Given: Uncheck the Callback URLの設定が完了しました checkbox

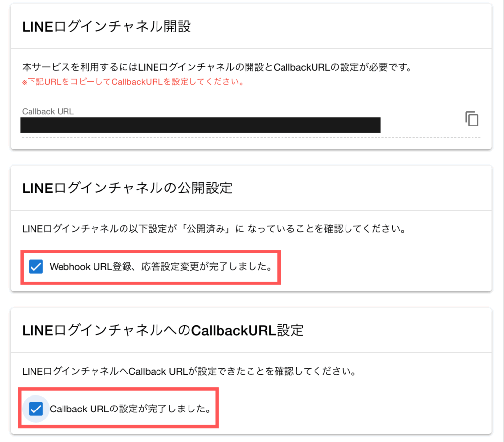Looking at the screenshot, I should 36,409.
